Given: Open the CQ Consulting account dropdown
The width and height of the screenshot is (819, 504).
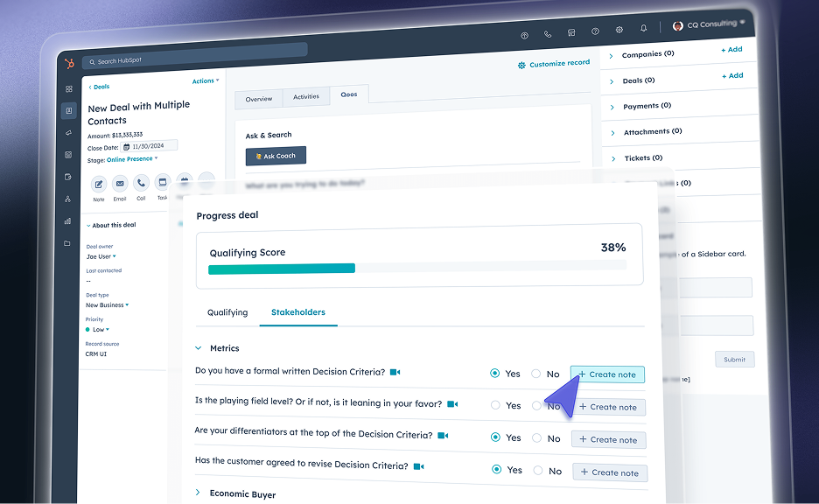Looking at the screenshot, I should pyautogui.click(x=716, y=24).
